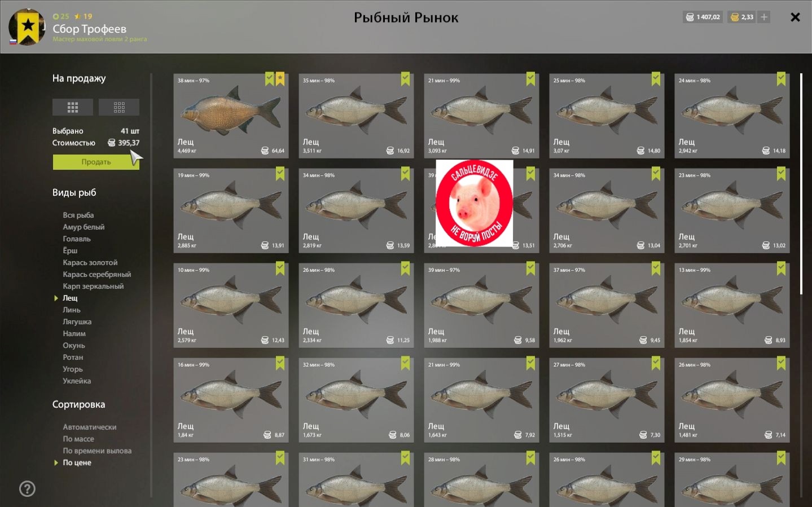Screen dimensions: 812x507
Task: Click the trophy star badge on 4,469 кг bream
Action: [280, 80]
